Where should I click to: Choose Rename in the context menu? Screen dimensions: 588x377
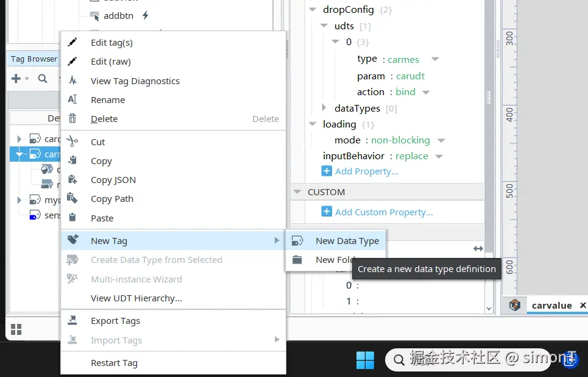(x=108, y=100)
